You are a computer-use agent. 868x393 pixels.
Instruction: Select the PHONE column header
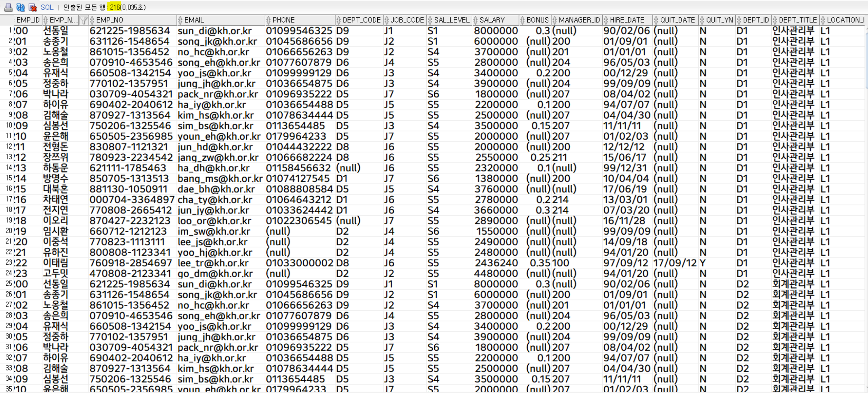click(x=283, y=20)
